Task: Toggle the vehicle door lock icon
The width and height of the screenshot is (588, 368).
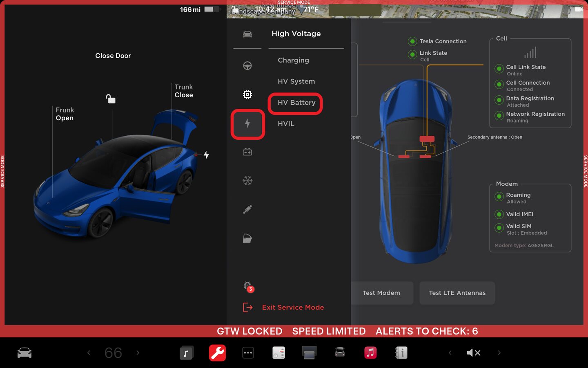Action: coord(111,99)
